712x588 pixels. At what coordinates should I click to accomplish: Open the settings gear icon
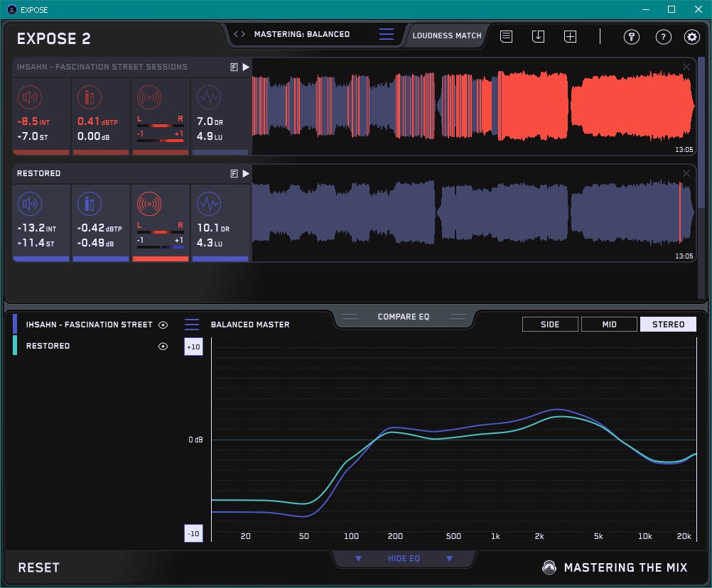(691, 37)
